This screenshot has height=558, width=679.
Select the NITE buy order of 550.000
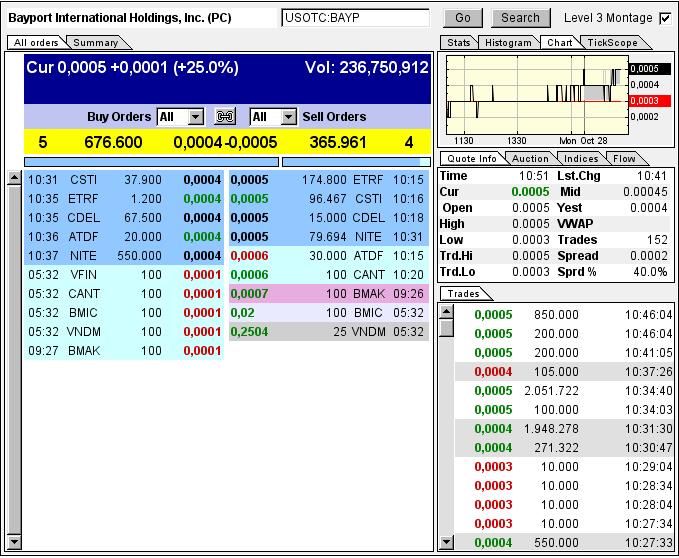(124, 256)
